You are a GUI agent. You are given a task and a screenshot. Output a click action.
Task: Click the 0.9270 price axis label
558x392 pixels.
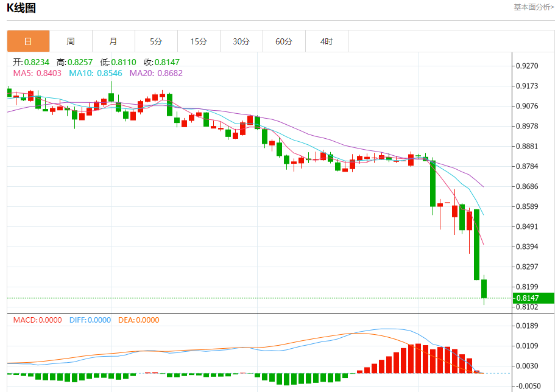pyautogui.click(x=527, y=66)
